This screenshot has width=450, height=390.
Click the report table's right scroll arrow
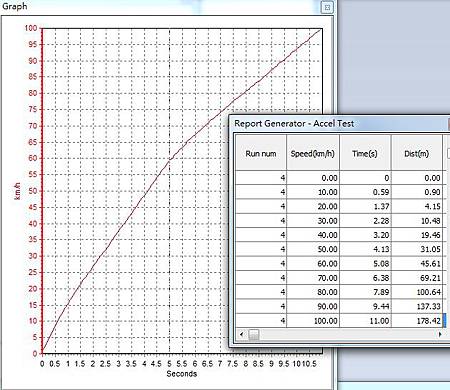440,334
